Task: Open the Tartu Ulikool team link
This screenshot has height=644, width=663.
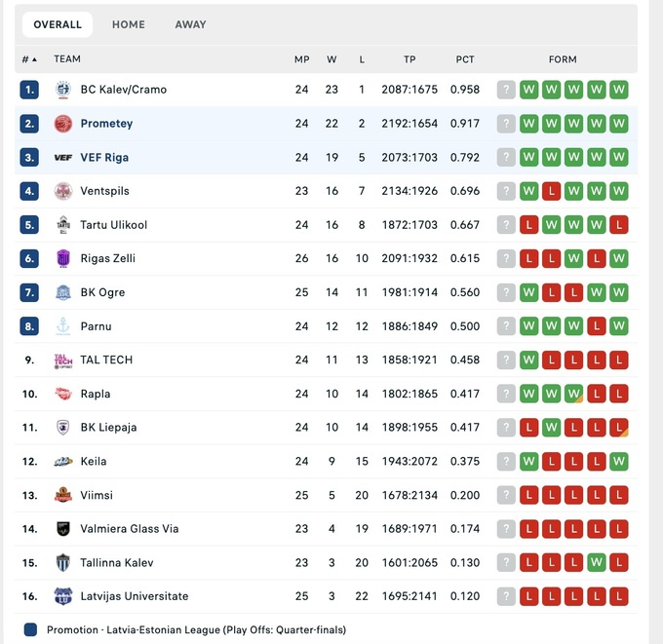Action: pos(114,225)
